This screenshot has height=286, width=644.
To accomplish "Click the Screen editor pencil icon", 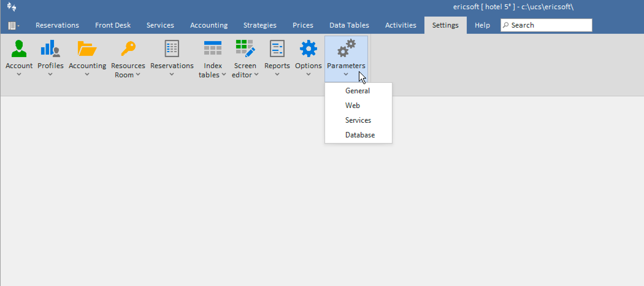I will (245, 48).
